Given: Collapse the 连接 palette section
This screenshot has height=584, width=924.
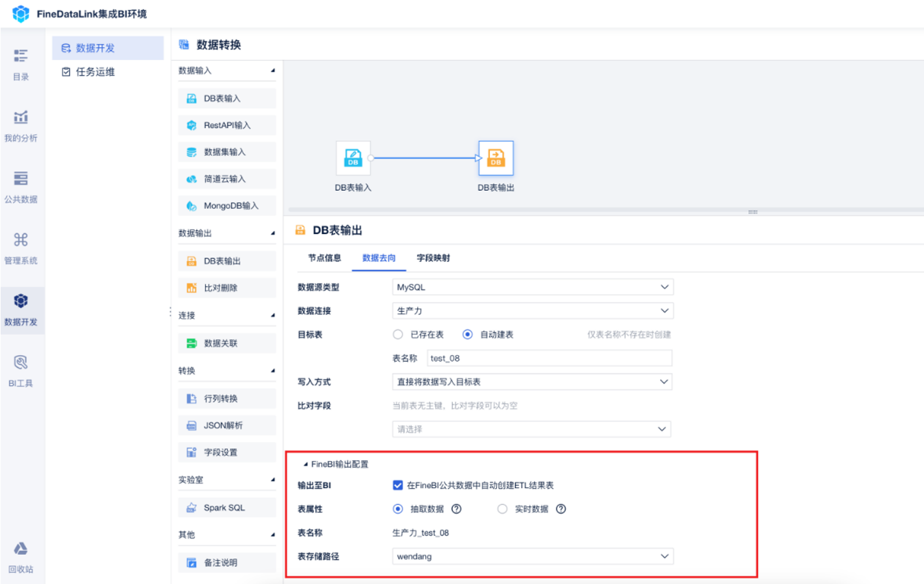Looking at the screenshot, I should pos(272,315).
